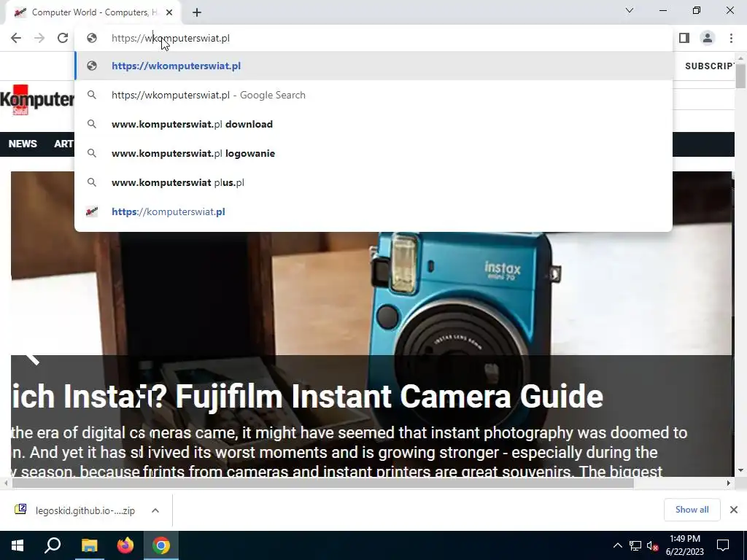Open the Windows Start menu

pyautogui.click(x=18, y=545)
